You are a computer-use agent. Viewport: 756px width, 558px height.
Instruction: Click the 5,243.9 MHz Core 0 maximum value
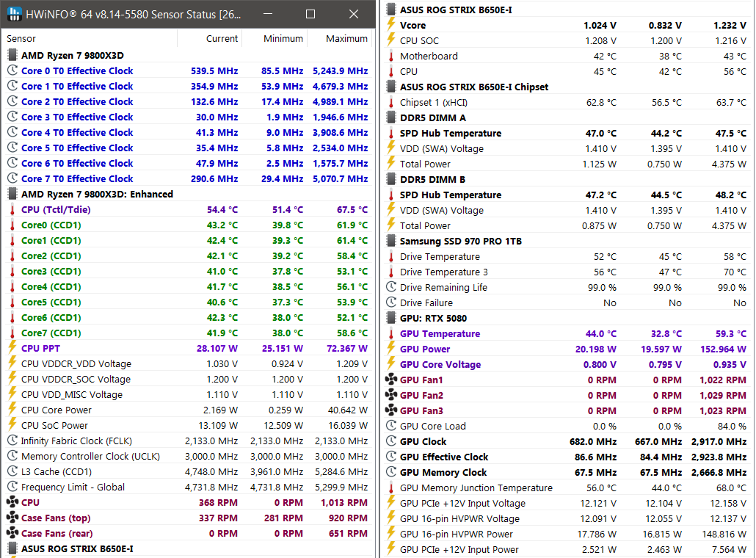(341, 70)
